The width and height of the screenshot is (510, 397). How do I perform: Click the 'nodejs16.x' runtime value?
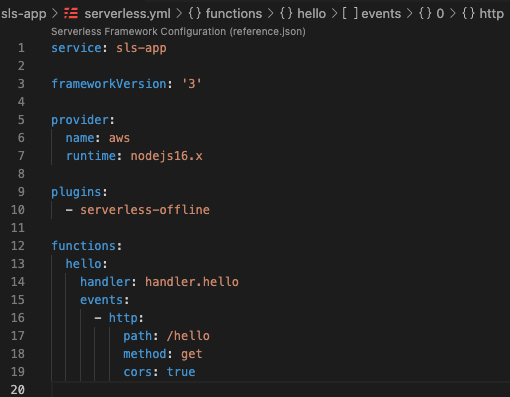[x=167, y=156]
